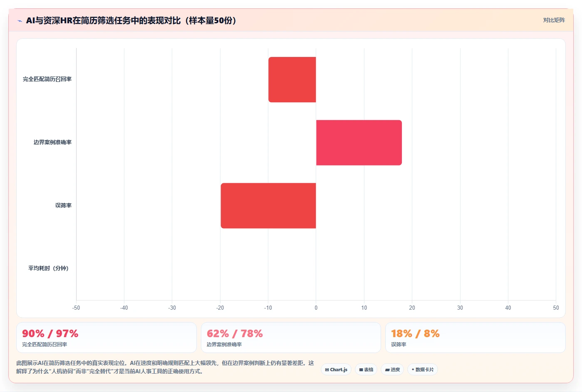Click the 对比矩阵 label in header
The image size is (582, 392).
[554, 20]
